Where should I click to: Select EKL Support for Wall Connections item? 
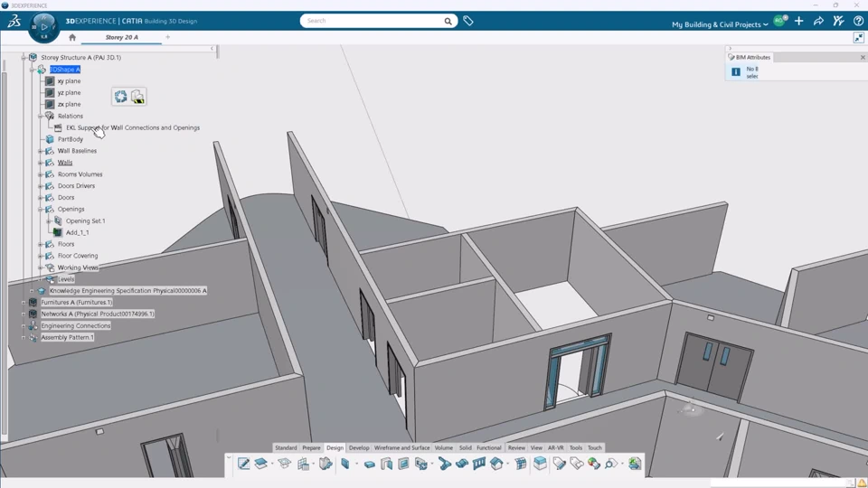(133, 127)
